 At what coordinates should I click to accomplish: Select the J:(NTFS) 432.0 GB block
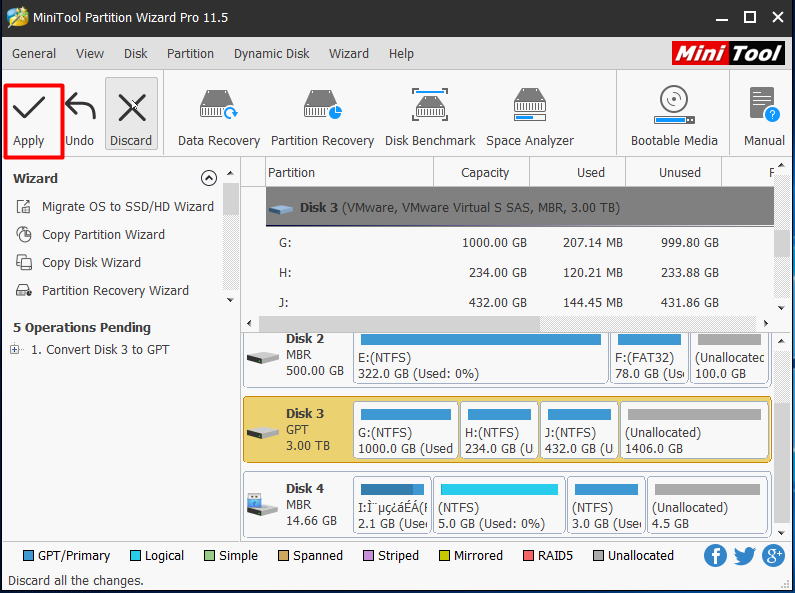[x=579, y=430]
